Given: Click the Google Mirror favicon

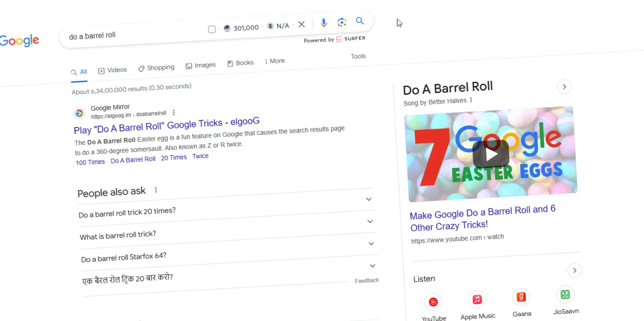Looking at the screenshot, I should pyautogui.click(x=79, y=113).
